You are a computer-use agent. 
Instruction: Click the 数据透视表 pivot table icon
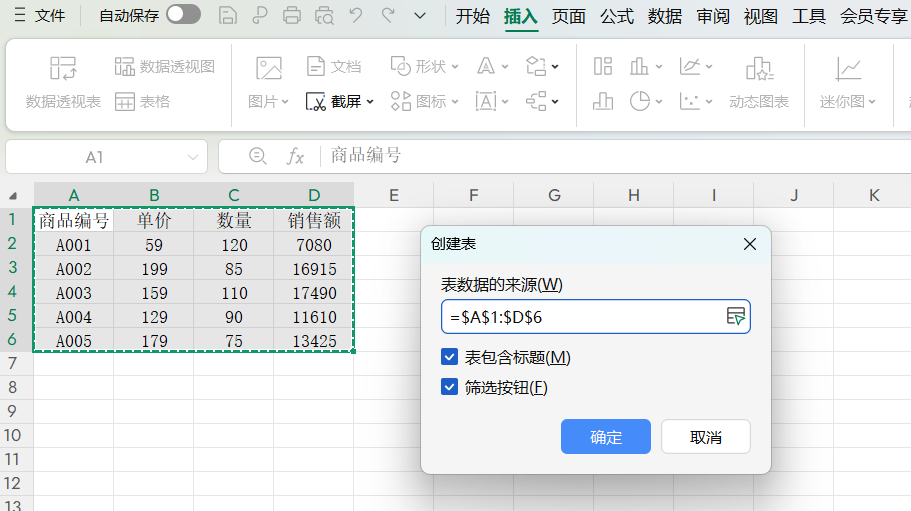[63, 68]
